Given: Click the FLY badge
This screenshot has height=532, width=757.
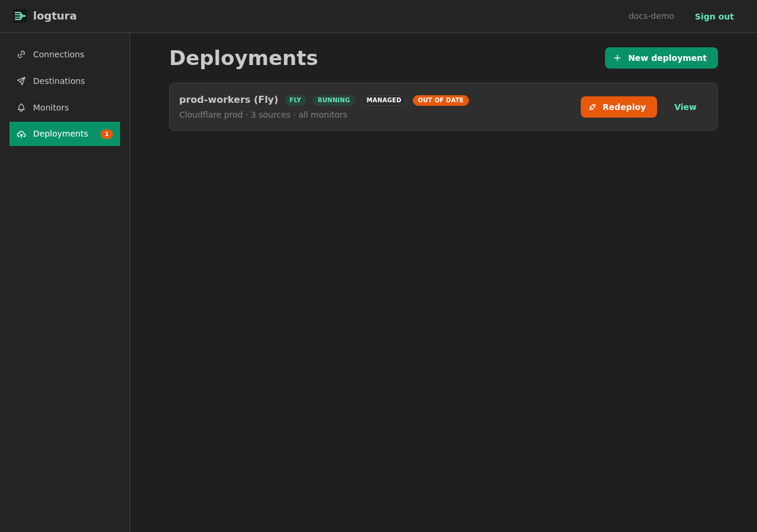Looking at the screenshot, I should pyautogui.click(x=295, y=100).
